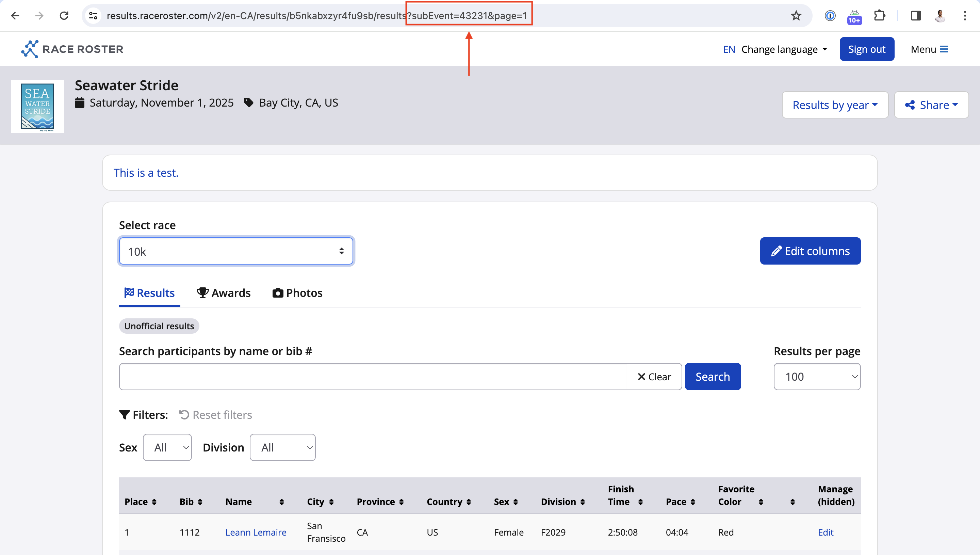The image size is (980, 555).
Task: Click the Seawater Stride event thumbnail
Action: 37,106
